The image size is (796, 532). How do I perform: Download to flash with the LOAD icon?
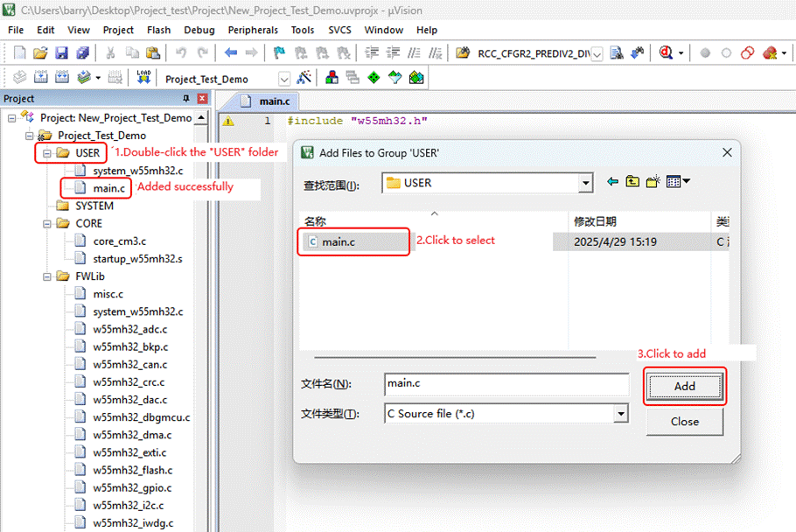pos(143,77)
